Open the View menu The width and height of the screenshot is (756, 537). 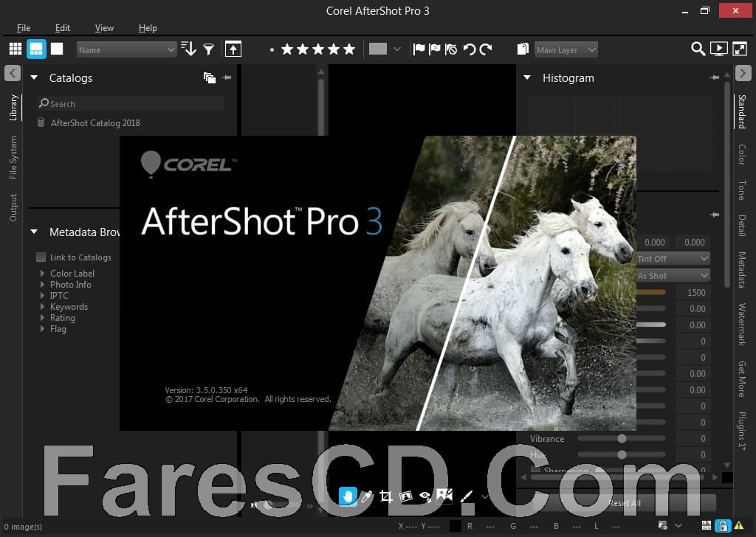(x=104, y=28)
